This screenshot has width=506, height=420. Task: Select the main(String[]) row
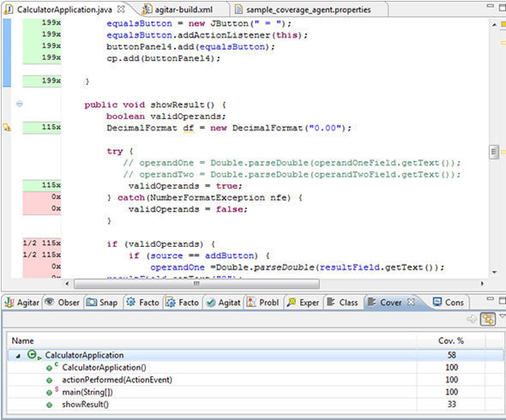(x=255, y=392)
